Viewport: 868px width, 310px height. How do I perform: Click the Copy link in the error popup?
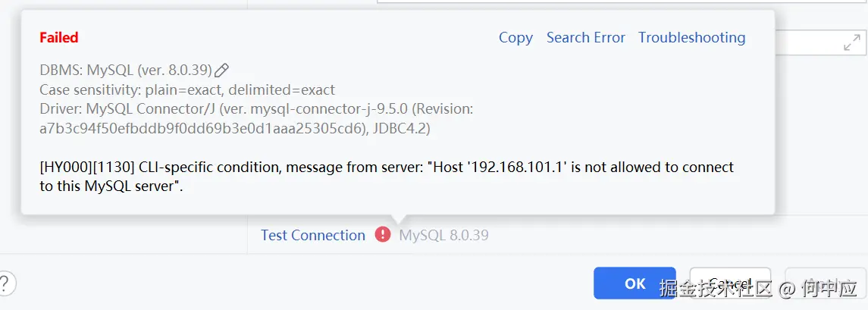515,38
